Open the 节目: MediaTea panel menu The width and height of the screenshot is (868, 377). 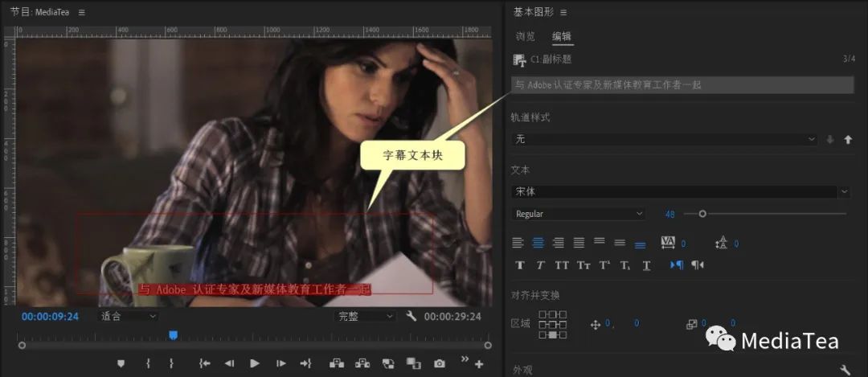pos(82,12)
